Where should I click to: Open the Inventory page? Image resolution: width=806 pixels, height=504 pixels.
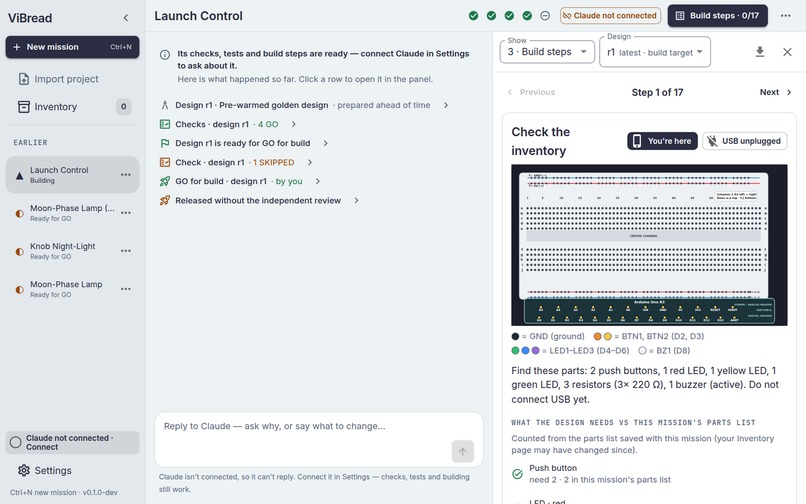(72, 107)
